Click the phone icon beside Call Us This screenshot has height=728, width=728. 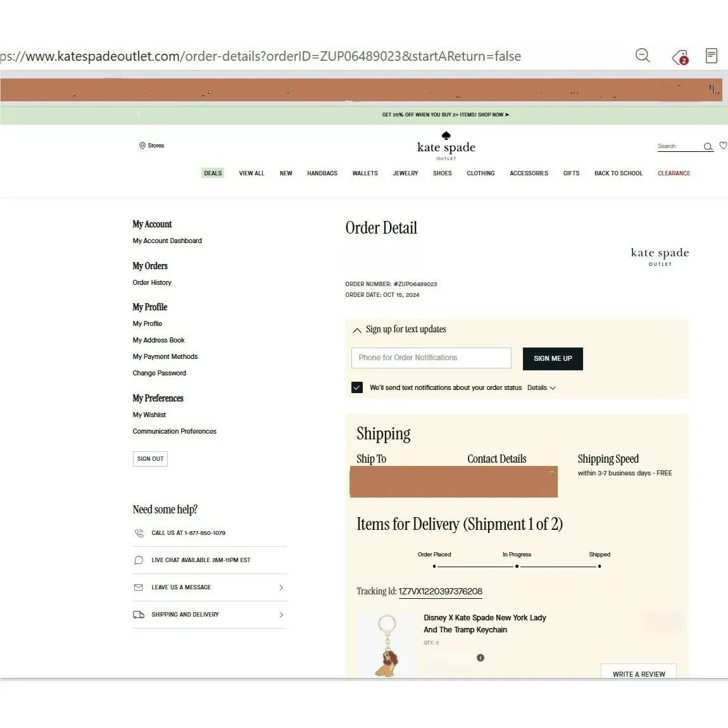click(x=139, y=533)
